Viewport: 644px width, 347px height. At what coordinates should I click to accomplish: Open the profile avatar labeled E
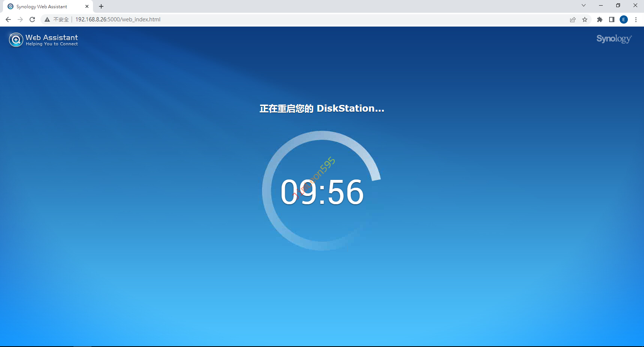[624, 19]
